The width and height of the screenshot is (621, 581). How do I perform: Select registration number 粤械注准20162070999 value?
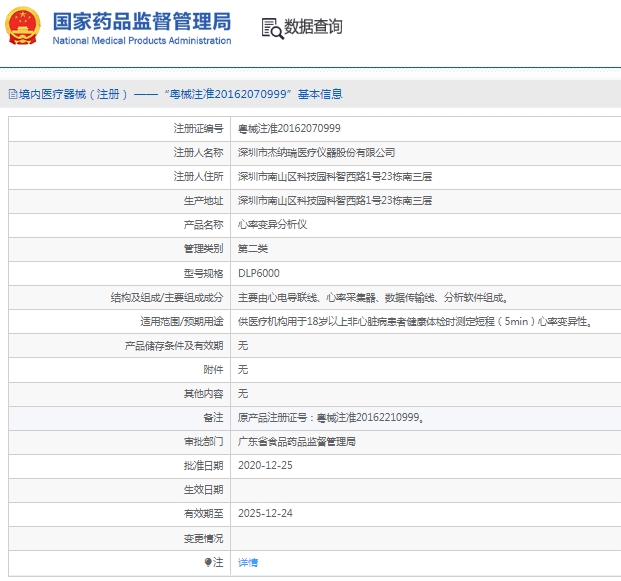pyautogui.click(x=289, y=128)
